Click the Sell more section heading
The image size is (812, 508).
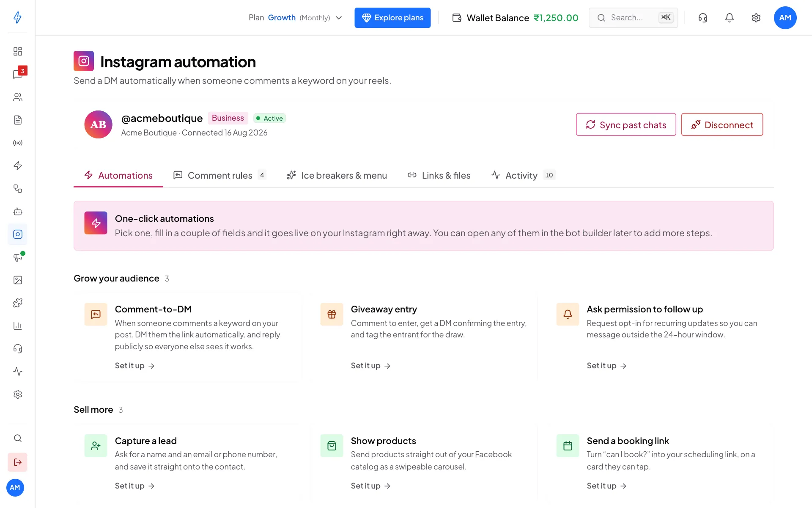click(93, 409)
